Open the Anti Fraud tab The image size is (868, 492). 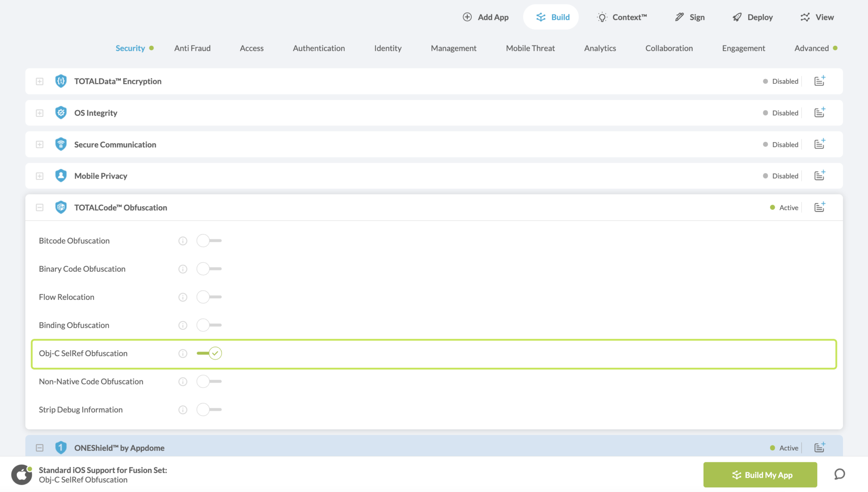tap(192, 48)
